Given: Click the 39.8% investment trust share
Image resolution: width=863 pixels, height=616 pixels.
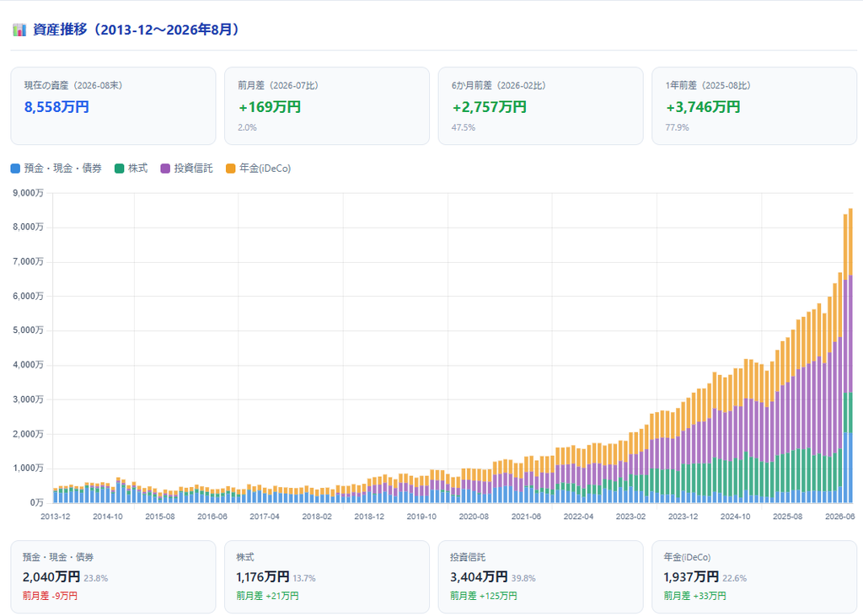Looking at the screenshot, I should (523, 578).
